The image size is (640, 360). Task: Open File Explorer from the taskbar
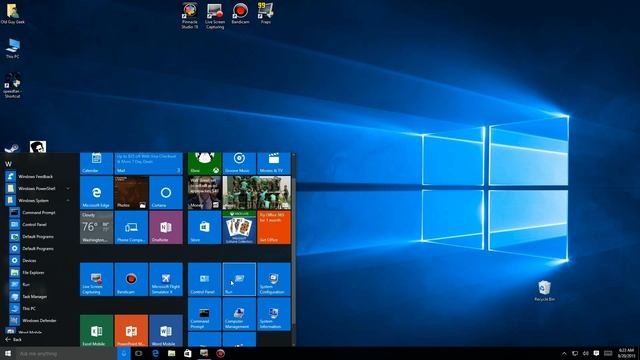coord(171,353)
